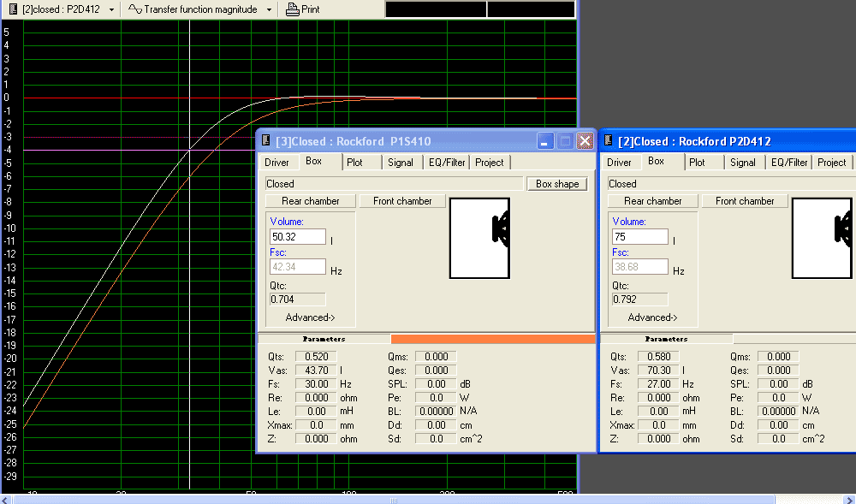Click the box diagram preview in the P2D412 window

(x=822, y=239)
